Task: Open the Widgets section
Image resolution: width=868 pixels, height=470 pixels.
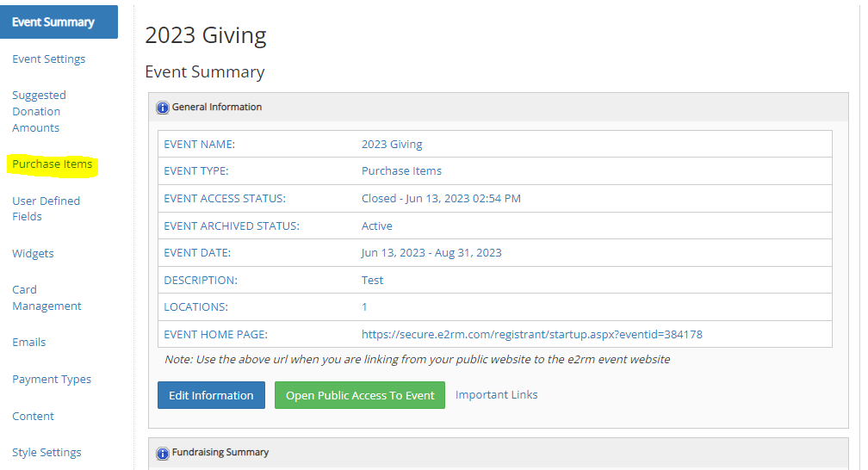Action: [33, 254]
